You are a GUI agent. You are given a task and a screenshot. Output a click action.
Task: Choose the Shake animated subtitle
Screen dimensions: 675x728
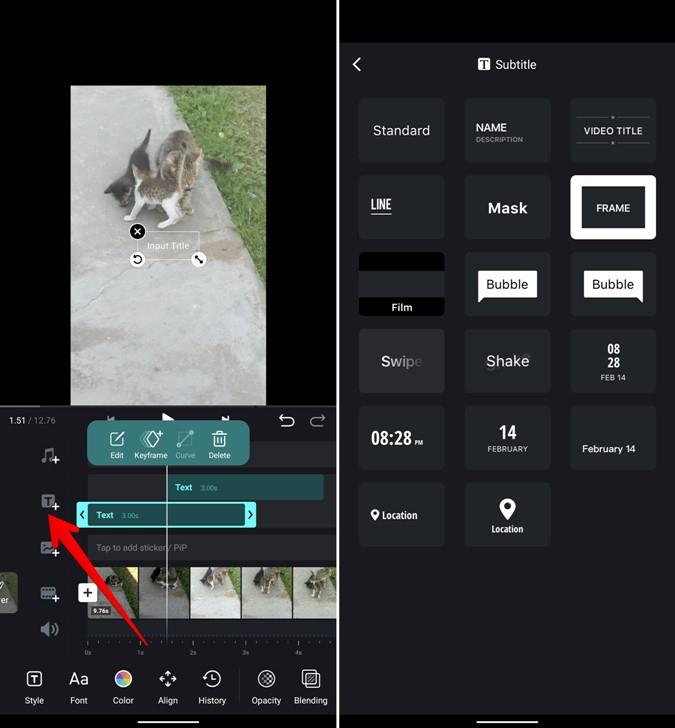507,361
